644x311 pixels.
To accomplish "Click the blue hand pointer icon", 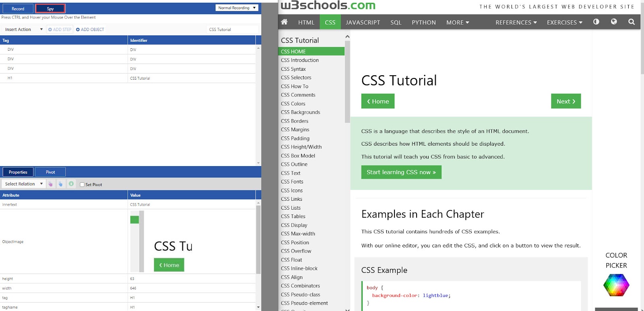I will (x=61, y=184).
